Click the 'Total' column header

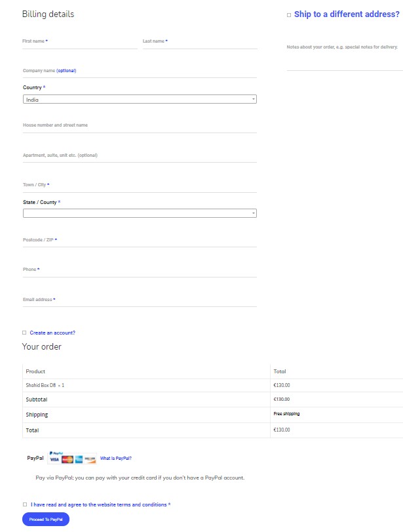tap(280, 371)
